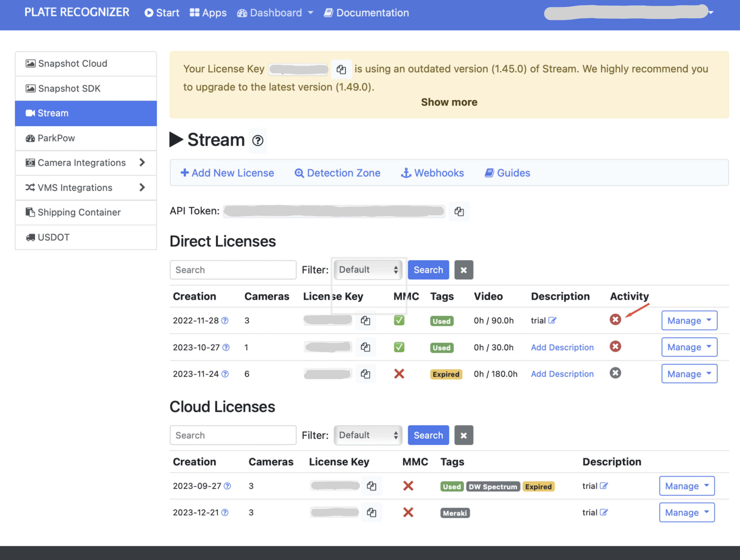Image resolution: width=740 pixels, height=560 pixels.
Task: Click the Add New License link
Action: (x=227, y=173)
